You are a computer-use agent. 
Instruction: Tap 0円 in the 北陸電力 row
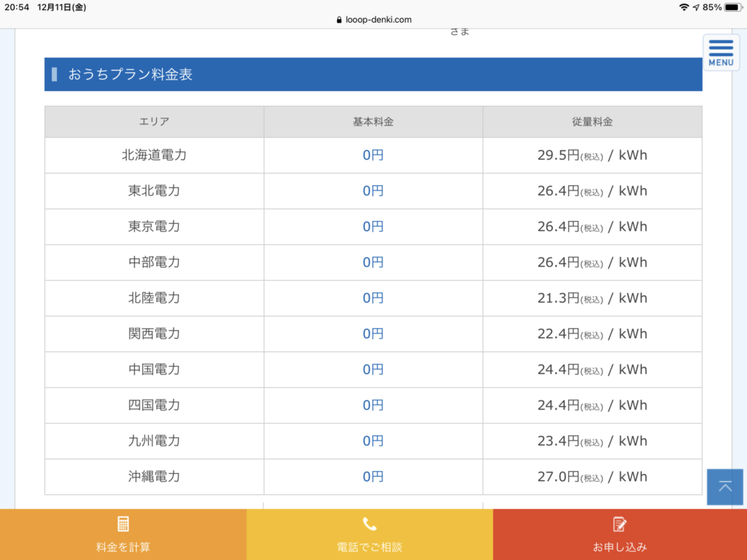(373, 298)
